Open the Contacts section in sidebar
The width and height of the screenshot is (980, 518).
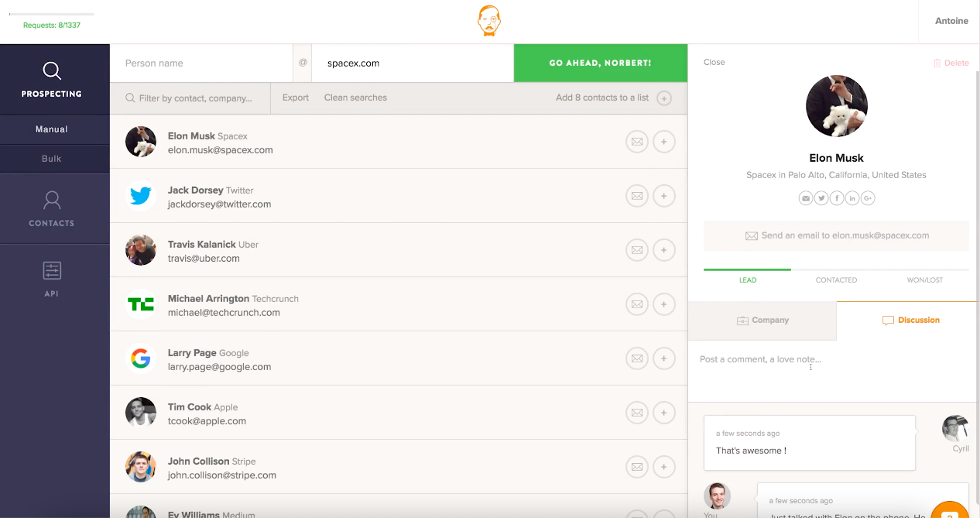[x=52, y=209]
